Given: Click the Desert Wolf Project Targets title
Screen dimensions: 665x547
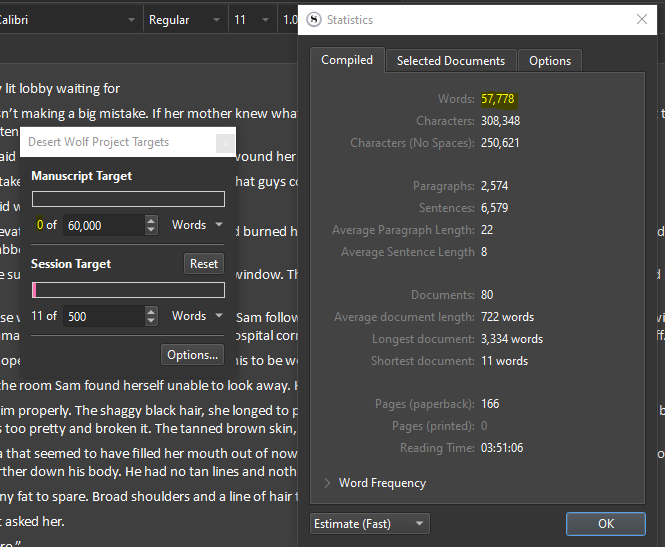Looking at the screenshot, I should pos(98,142).
